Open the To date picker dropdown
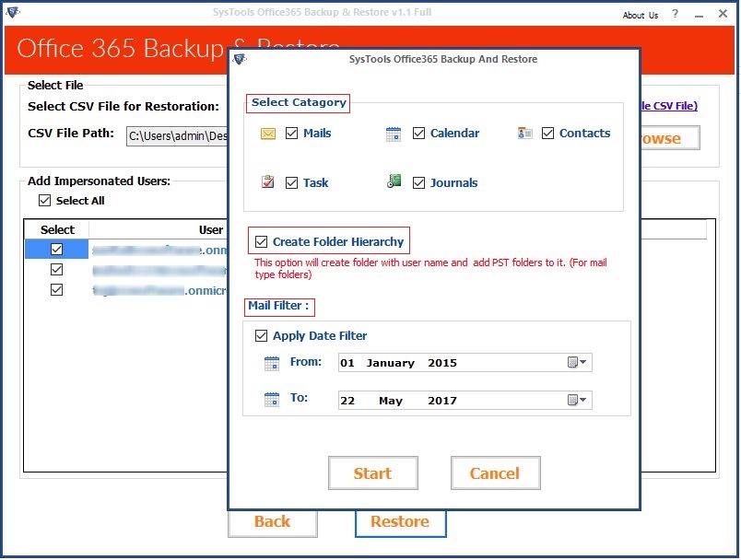This screenshot has width=741, height=560. pyautogui.click(x=578, y=400)
